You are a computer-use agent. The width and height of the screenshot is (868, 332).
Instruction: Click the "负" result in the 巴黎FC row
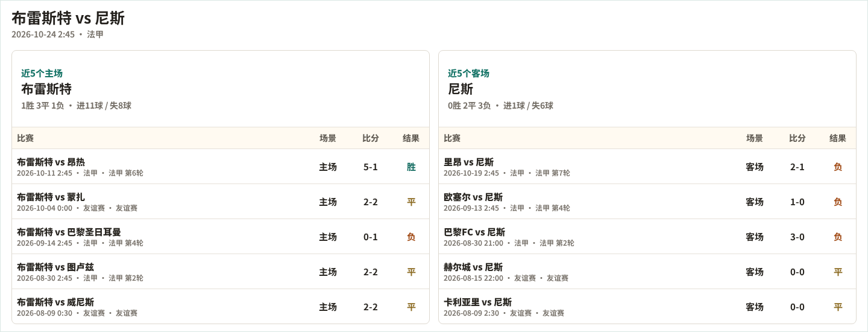[838, 237]
